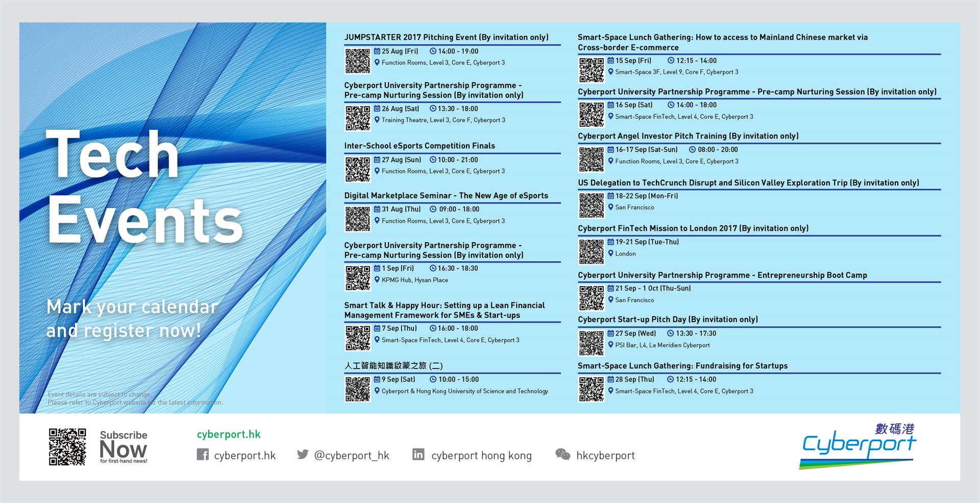980x503 pixels.
Task: Click the Cyberport logo
Action: pos(859,445)
